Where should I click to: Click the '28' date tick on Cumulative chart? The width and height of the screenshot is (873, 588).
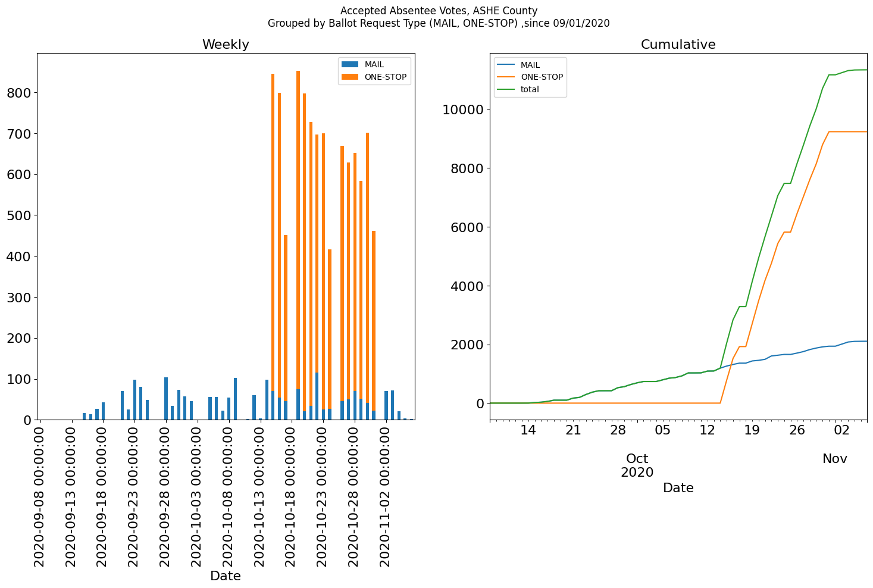tap(618, 430)
